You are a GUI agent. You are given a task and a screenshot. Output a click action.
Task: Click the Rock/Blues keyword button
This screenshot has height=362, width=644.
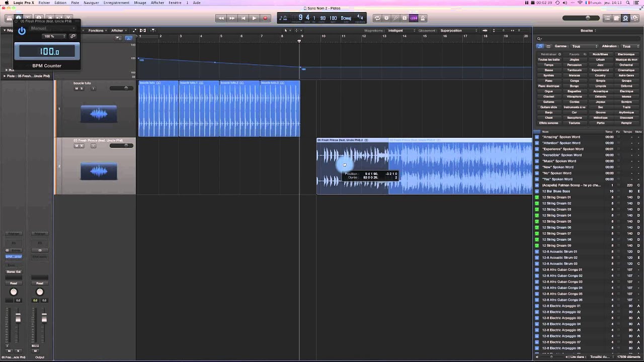point(600,54)
